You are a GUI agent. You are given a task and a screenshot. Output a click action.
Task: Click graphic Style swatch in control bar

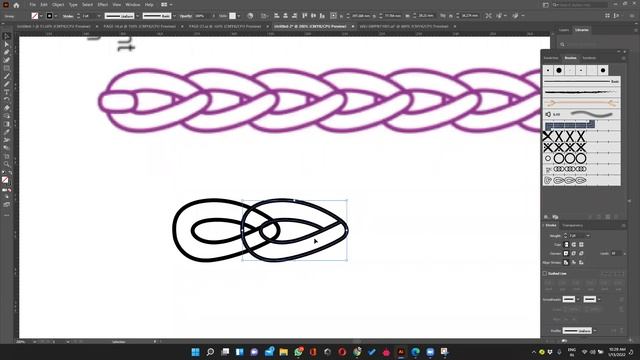pos(233,16)
